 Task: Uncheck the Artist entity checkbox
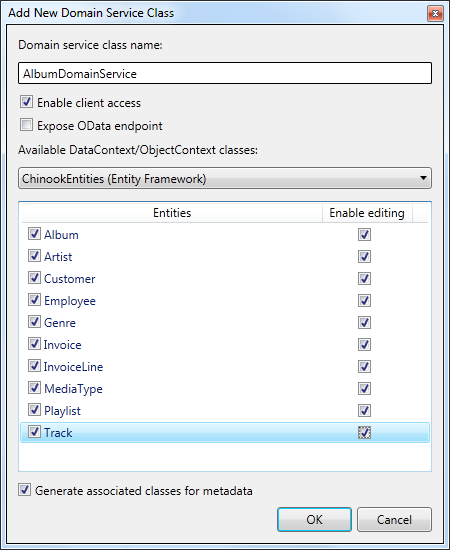click(x=34, y=256)
